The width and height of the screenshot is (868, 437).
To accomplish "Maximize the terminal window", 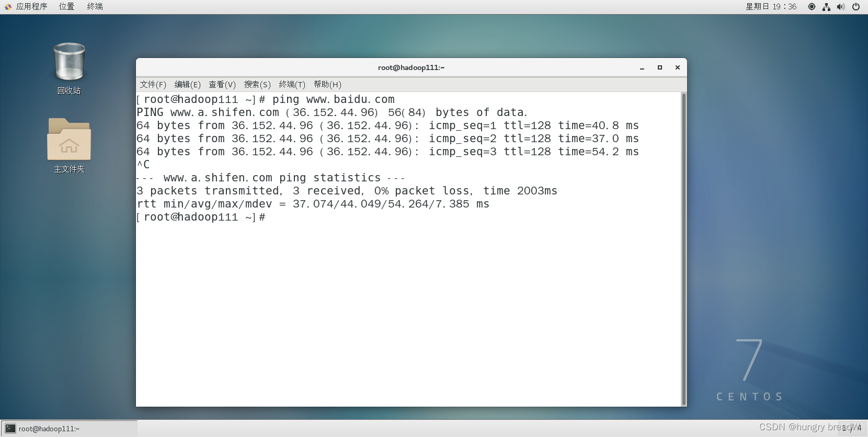I will click(x=660, y=67).
